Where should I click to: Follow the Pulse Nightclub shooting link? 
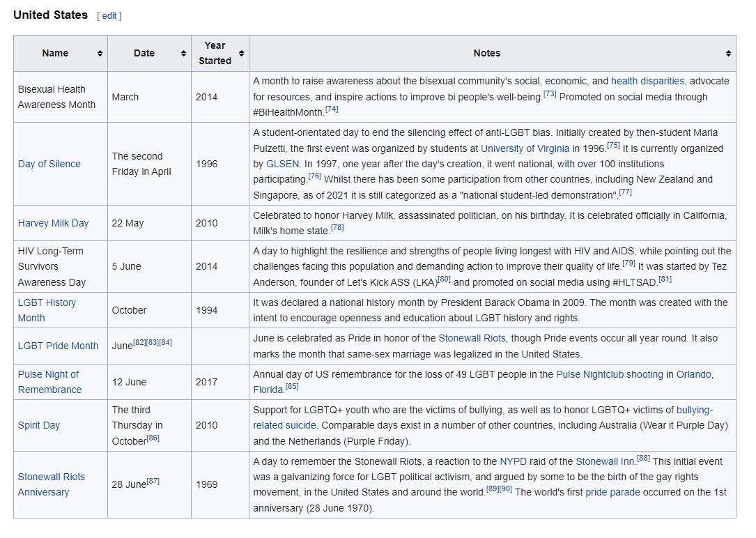(x=610, y=374)
